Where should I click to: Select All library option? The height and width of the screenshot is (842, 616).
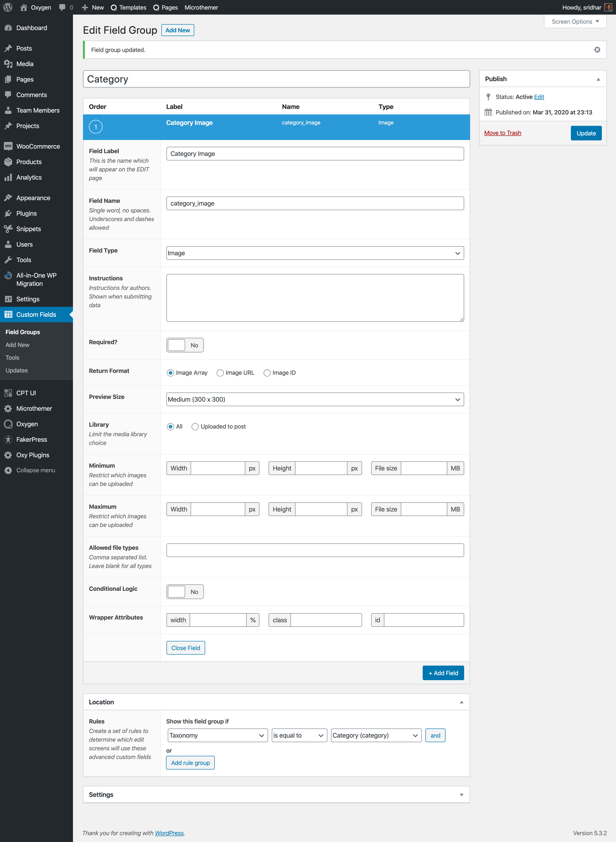pyautogui.click(x=170, y=426)
